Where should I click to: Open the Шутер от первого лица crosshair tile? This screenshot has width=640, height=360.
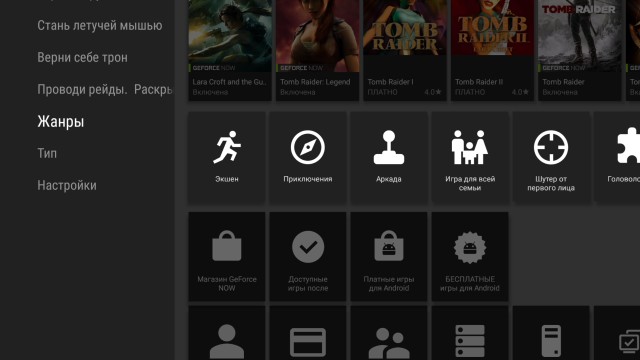pos(551,157)
